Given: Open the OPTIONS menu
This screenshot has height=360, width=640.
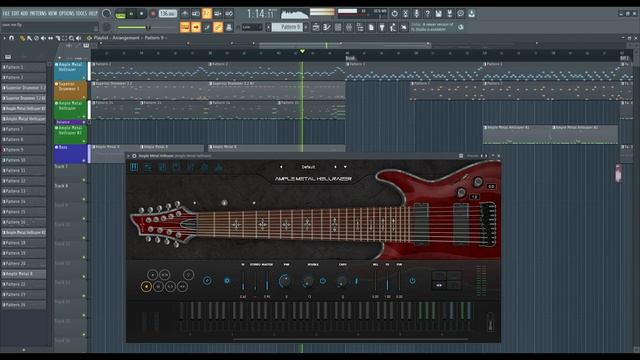Looking at the screenshot, I should click(67, 13).
